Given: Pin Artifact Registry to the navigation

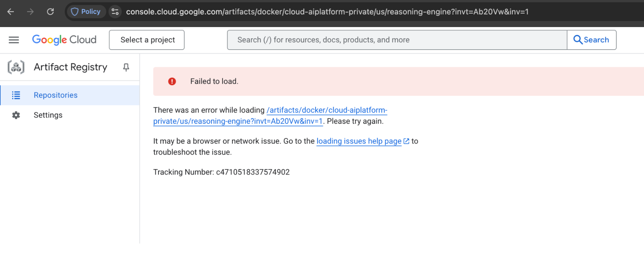Looking at the screenshot, I should 126,67.
